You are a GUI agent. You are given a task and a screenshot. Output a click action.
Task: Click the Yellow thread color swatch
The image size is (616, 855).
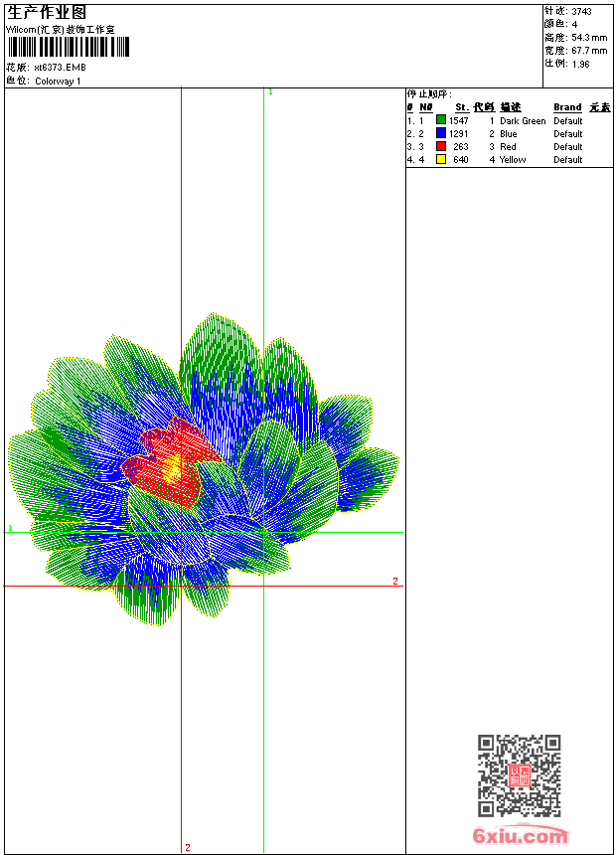[441, 159]
